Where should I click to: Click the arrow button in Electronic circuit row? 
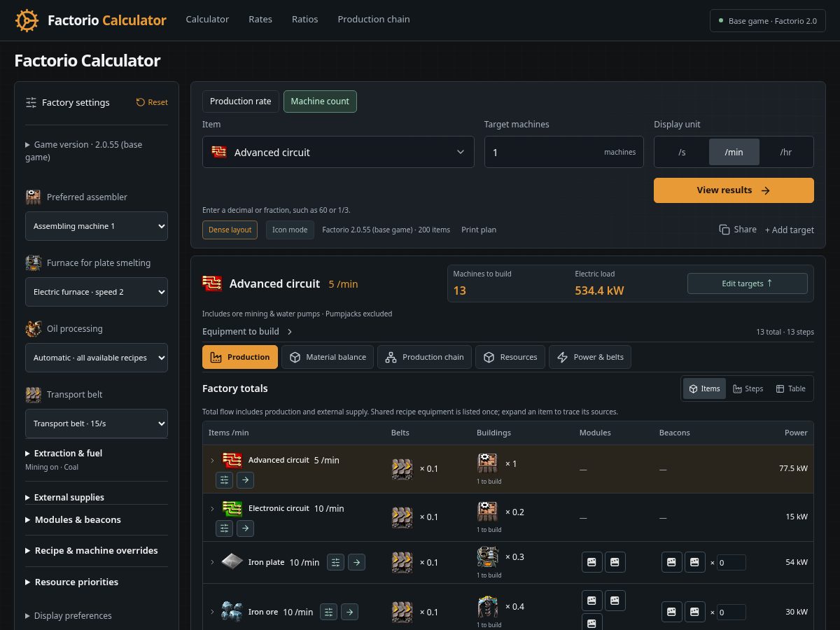point(245,528)
